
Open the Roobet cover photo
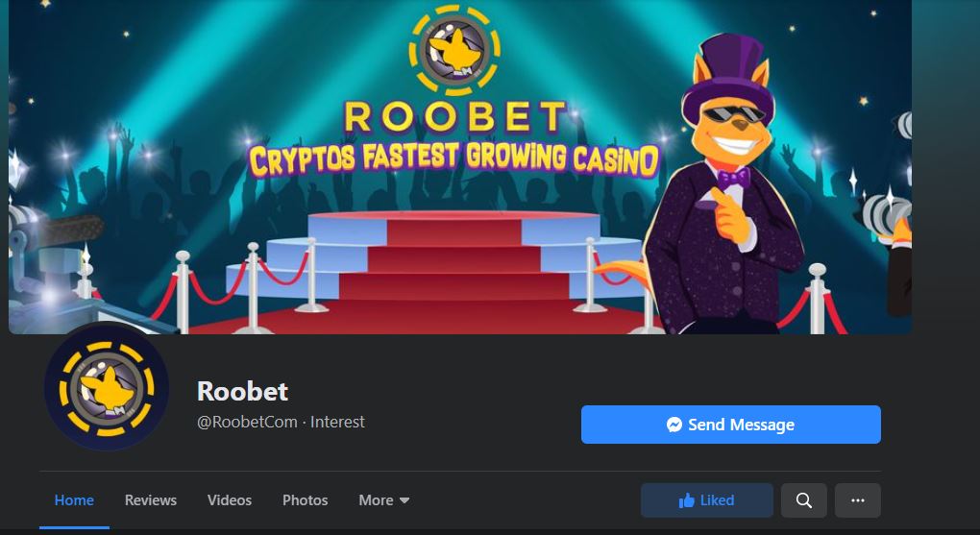point(460,167)
